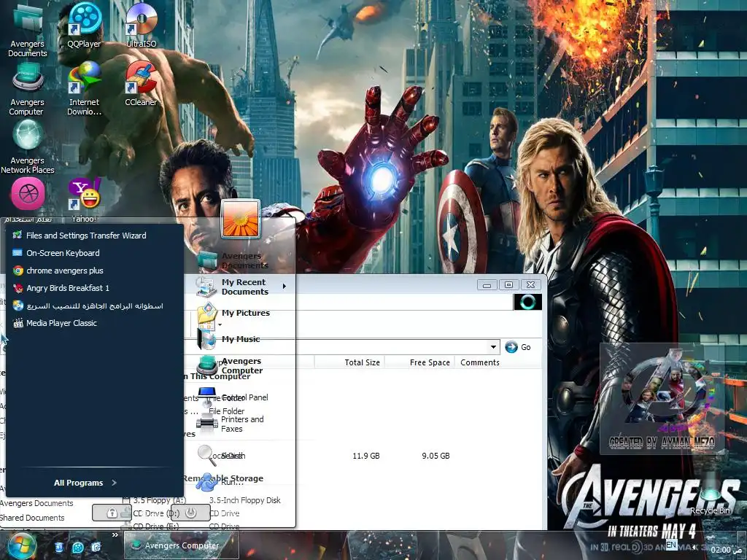Open Search from Start menu

(222, 455)
